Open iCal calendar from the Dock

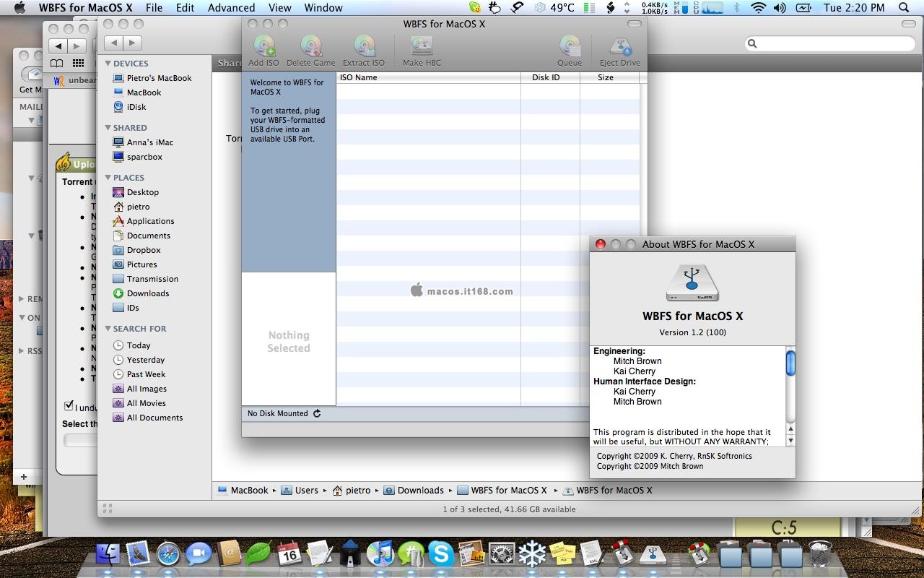289,553
